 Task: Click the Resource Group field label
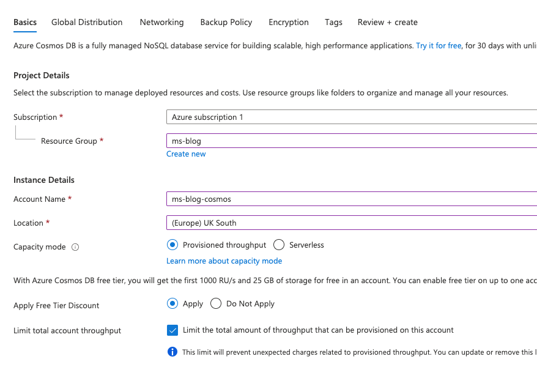tap(69, 141)
